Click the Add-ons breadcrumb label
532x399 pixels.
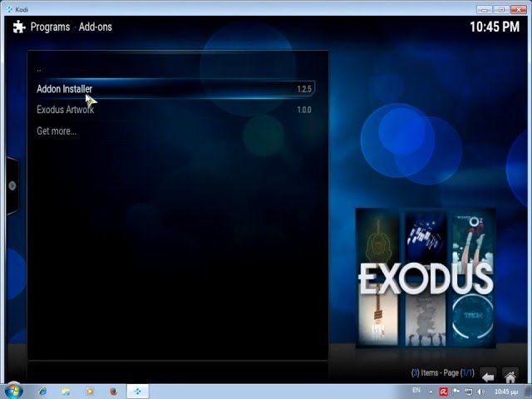click(x=96, y=27)
